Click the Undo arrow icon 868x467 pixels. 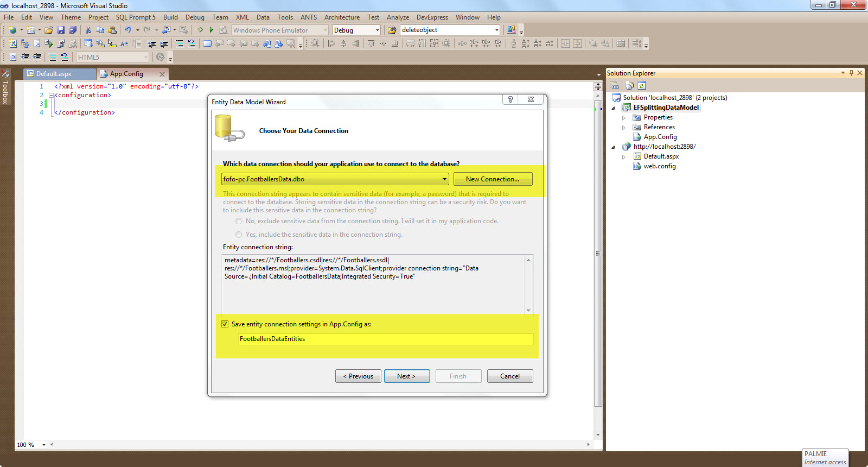(127, 30)
